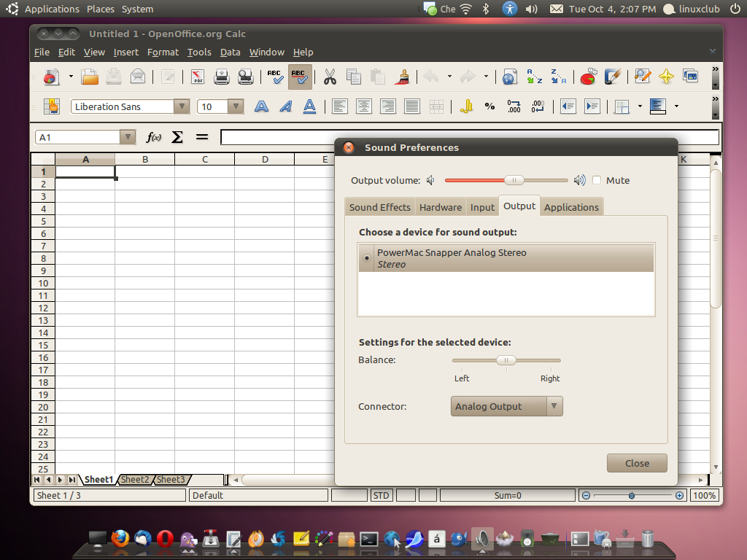The image size is (747, 560).
Task: Apply the Format Paintbrush
Action: point(402,77)
